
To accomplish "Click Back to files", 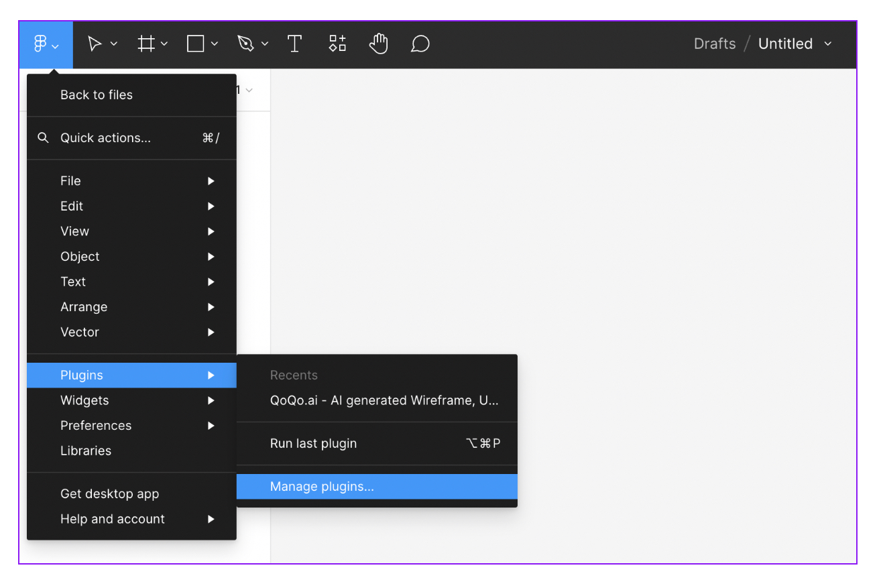I will pyautogui.click(x=96, y=95).
